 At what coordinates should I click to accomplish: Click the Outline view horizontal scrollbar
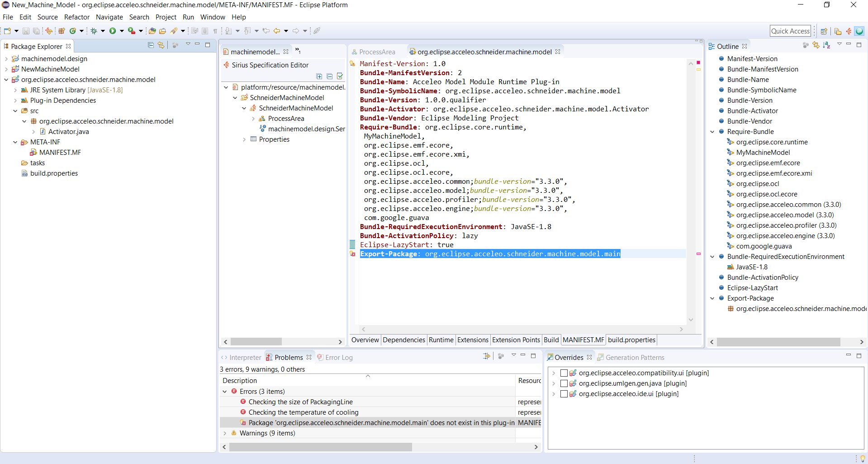pyautogui.click(x=778, y=342)
